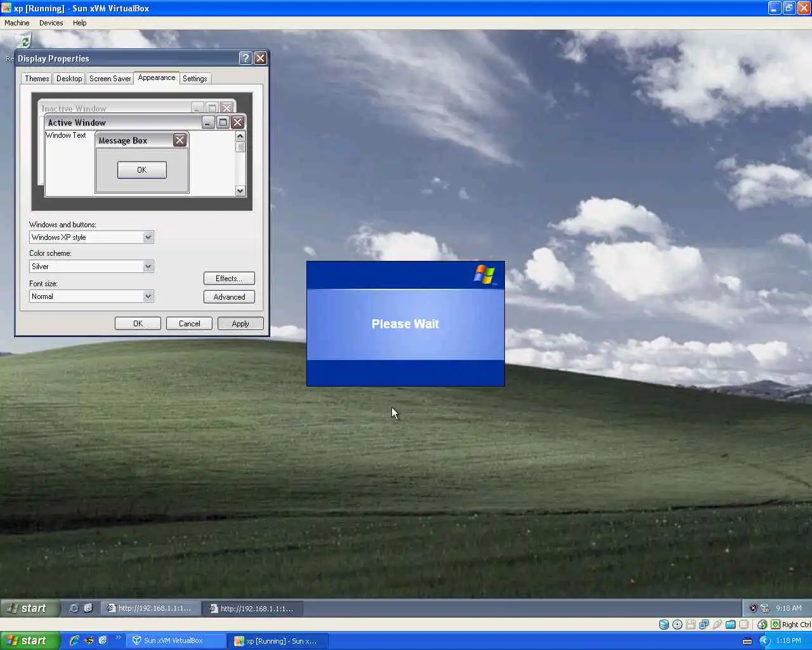Viewport: 812px width, 650px height.
Task: Click second guest taskbar http://192.168.1.1 button
Action: (x=252, y=608)
